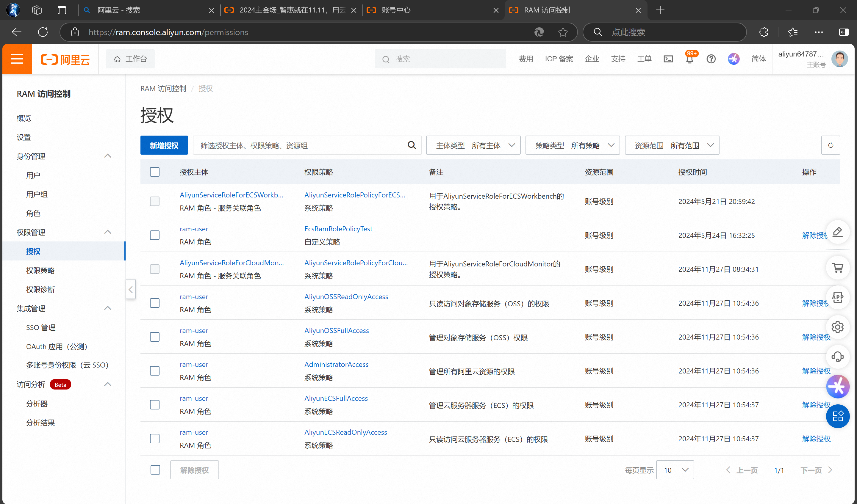Focus the top console 搜索 box
Viewport: 857px width, 504px height.
coord(440,59)
